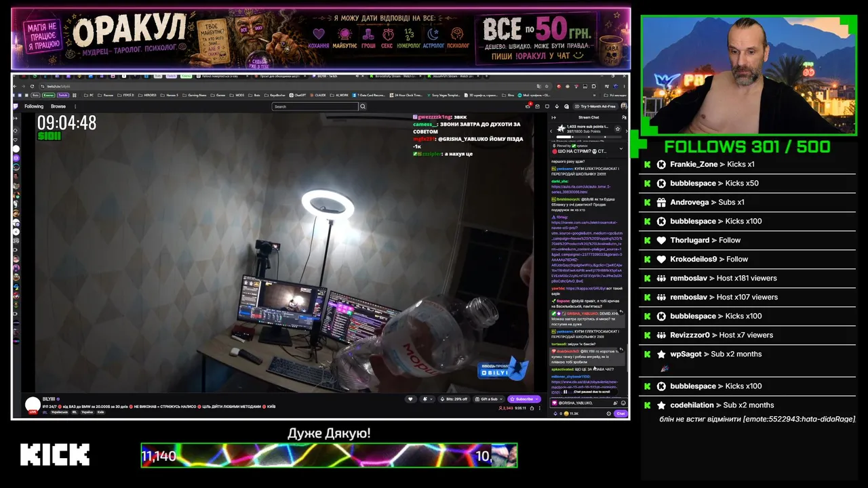
Task: Go back using browser back arrow
Action: click(x=16, y=86)
